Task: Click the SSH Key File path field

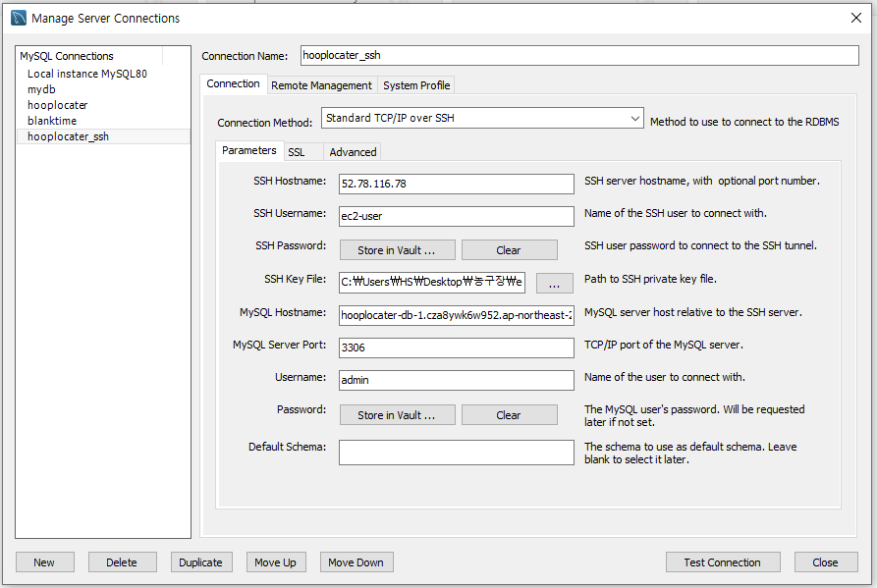Action: [x=432, y=283]
